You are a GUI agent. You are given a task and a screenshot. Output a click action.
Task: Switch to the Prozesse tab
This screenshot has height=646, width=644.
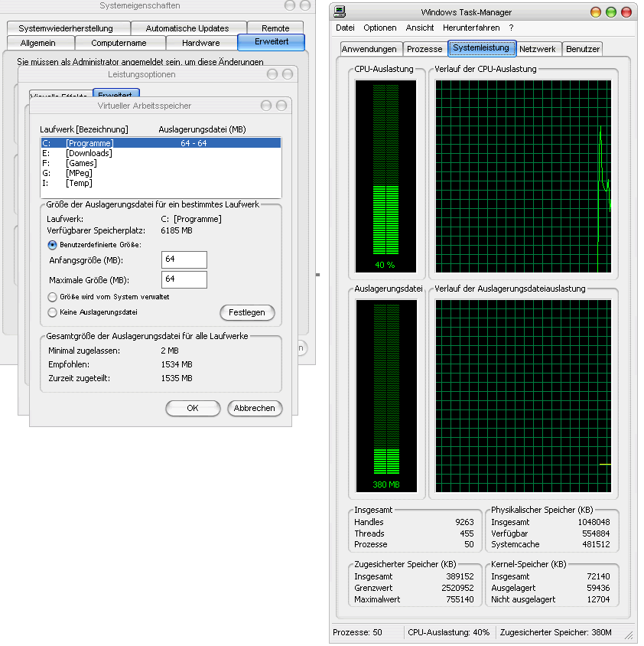click(424, 49)
